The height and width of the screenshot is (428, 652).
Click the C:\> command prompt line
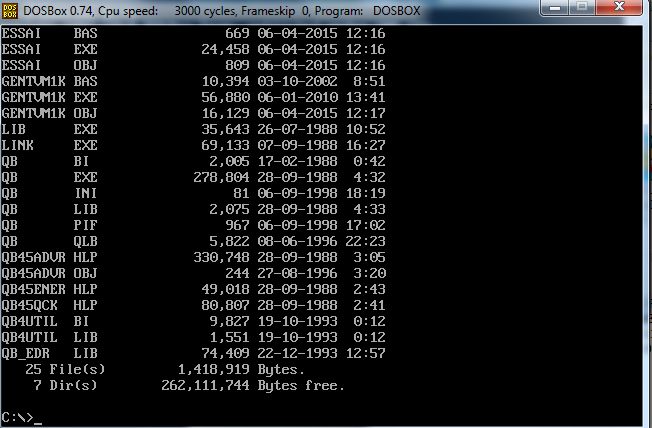(20, 415)
